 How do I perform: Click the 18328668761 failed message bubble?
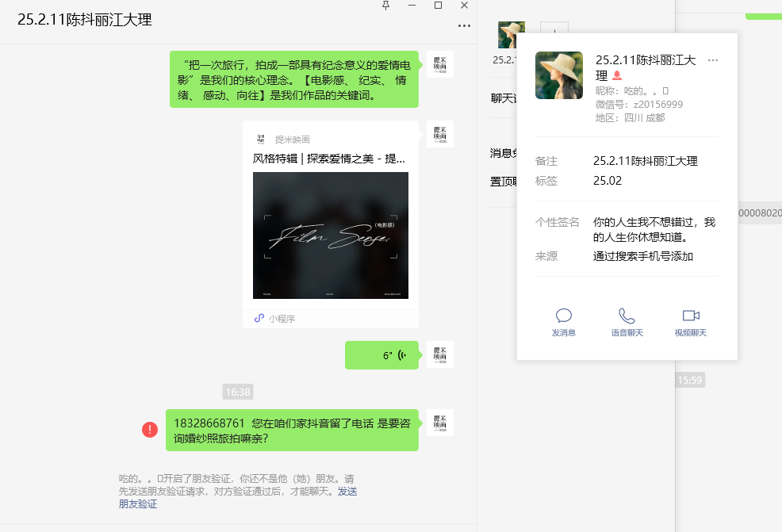click(292, 431)
